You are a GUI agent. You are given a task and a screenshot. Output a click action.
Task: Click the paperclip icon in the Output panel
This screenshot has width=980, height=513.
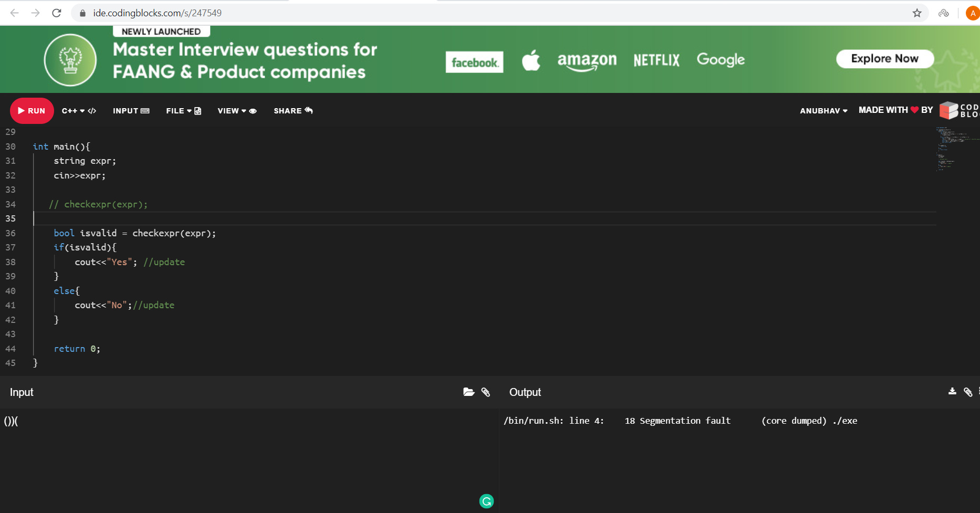(968, 392)
